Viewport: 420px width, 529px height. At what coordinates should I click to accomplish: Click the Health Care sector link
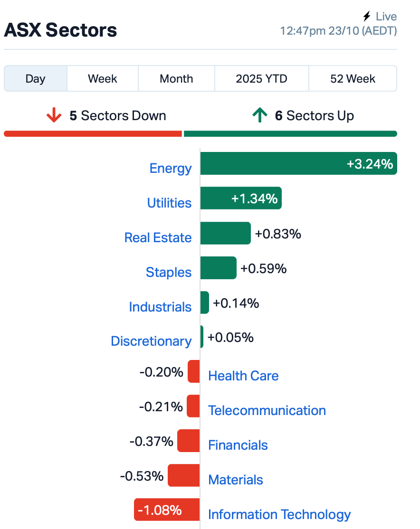click(243, 376)
